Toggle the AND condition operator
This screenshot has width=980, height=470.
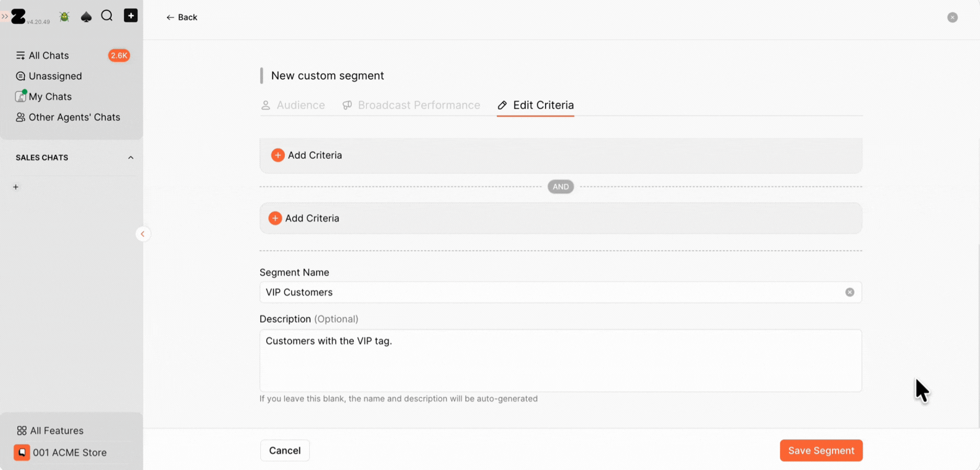(561, 186)
